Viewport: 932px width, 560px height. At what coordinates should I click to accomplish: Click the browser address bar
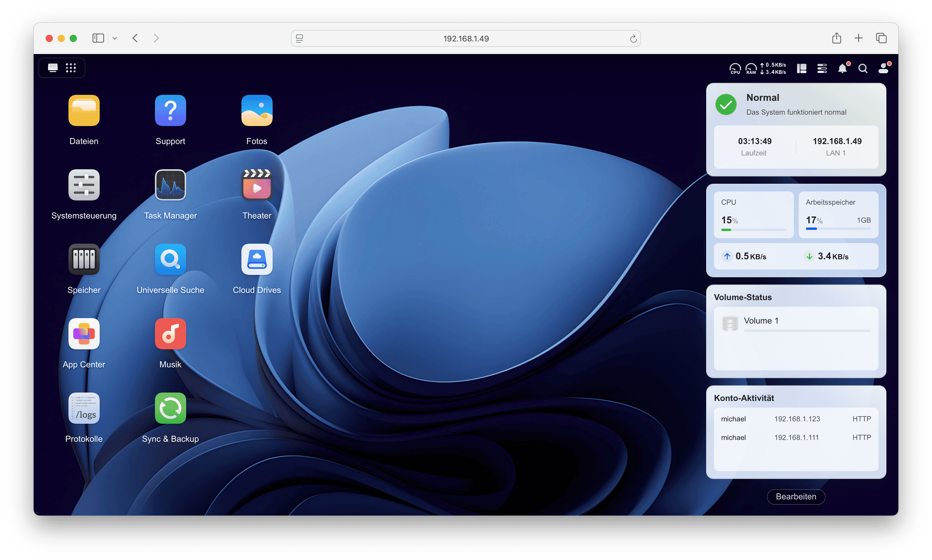pos(465,38)
